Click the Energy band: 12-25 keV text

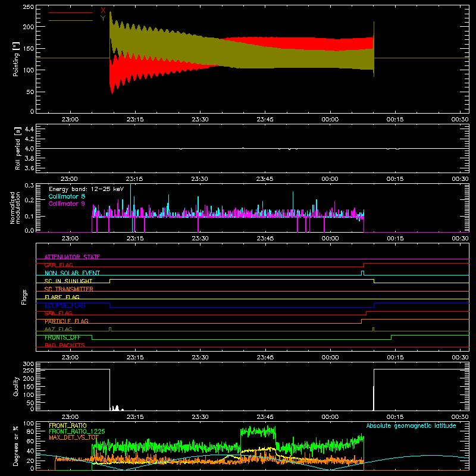click(86, 189)
